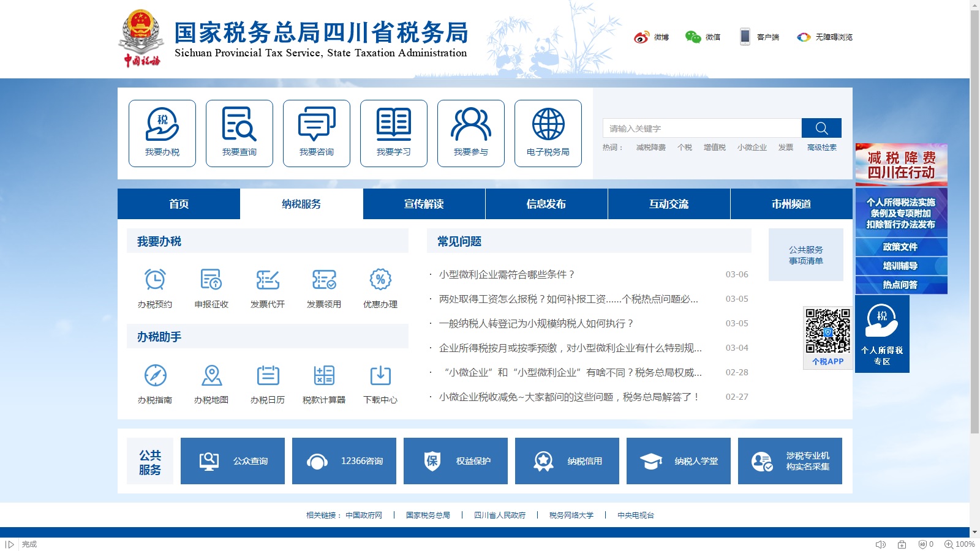Click the 纳税信用 button
This screenshot has width=980, height=551.
[x=567, y=461]
